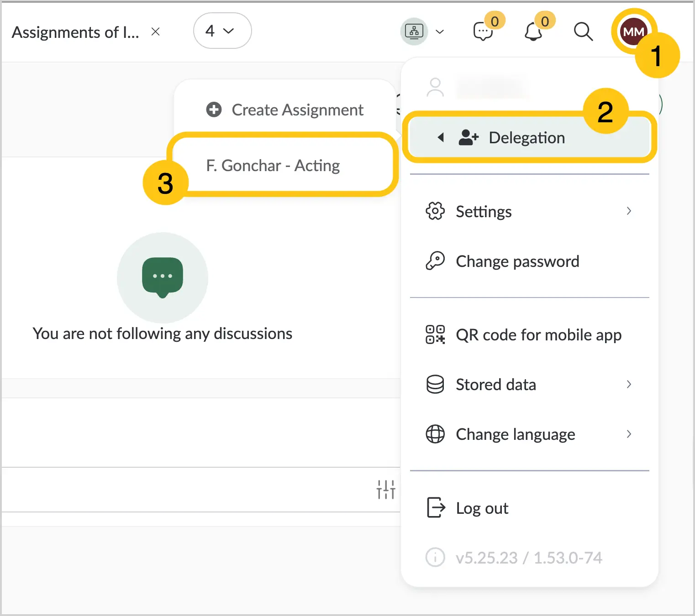Open the search magnifier icon
The height and width of the screenshot is (616, 695).
click(583, 31)
